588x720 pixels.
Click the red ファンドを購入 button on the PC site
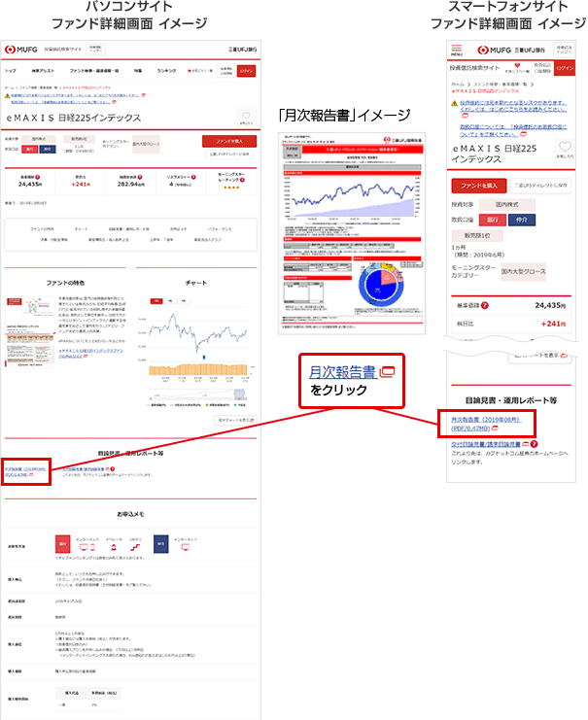coord(229,141)
